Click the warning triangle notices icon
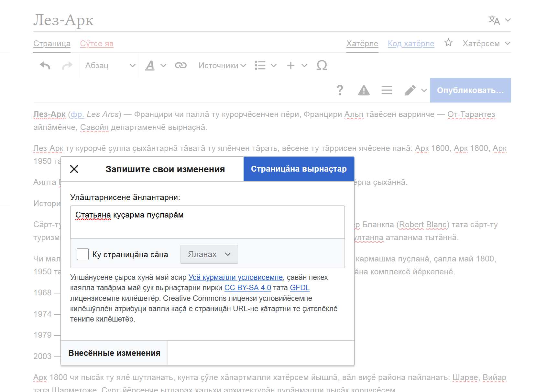The height and width of the screenshot is (392, 536). tap(364, 90)
